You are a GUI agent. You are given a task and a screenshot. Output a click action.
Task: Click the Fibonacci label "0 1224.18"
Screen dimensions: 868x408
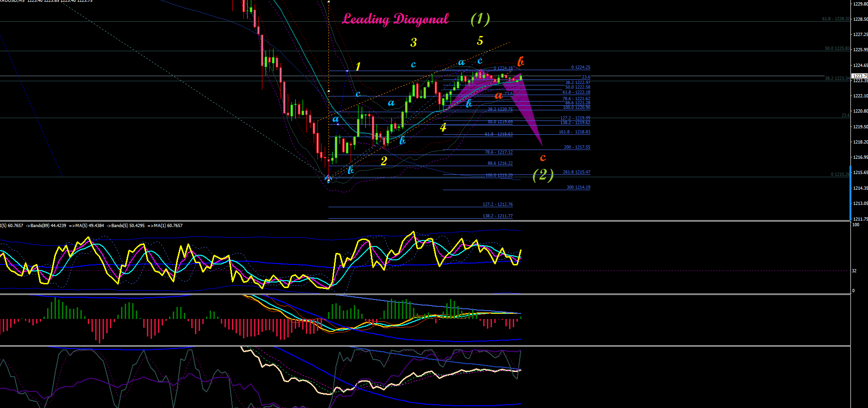[503, 68]
